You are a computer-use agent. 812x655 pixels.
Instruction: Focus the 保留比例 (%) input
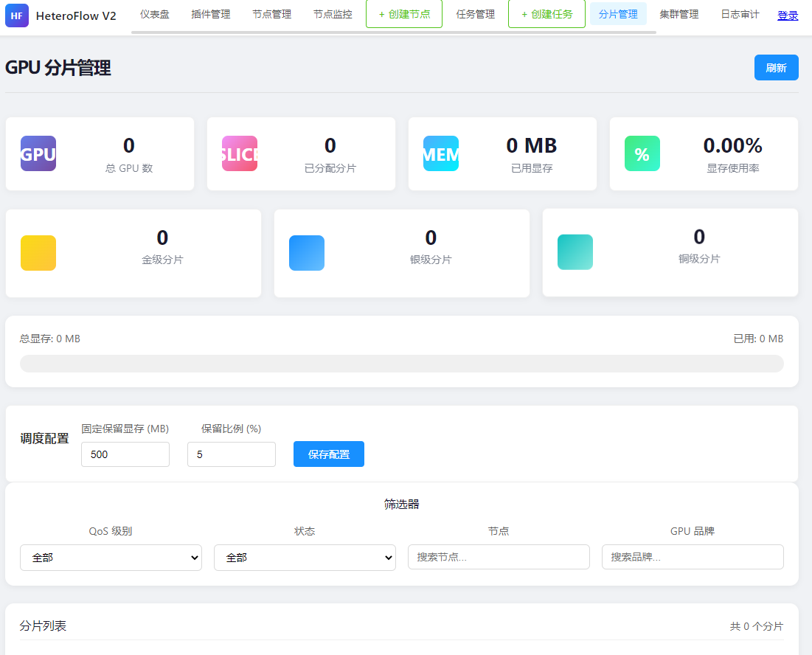coord(232,454)
